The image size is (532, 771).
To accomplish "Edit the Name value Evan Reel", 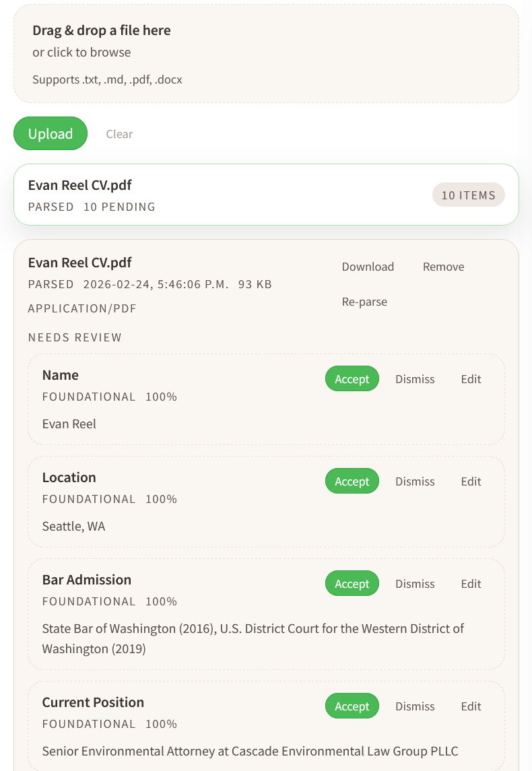I will [x=470, y=379].
